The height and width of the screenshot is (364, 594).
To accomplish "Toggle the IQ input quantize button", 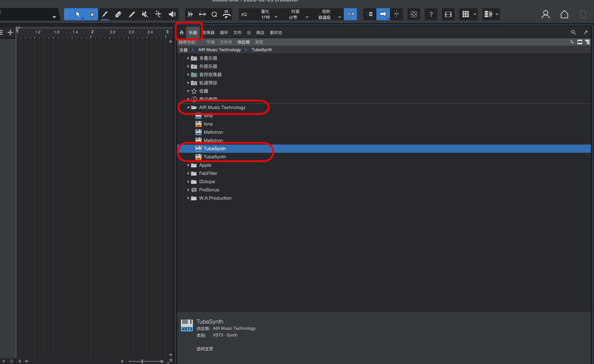I will click(x=244, y=14).
